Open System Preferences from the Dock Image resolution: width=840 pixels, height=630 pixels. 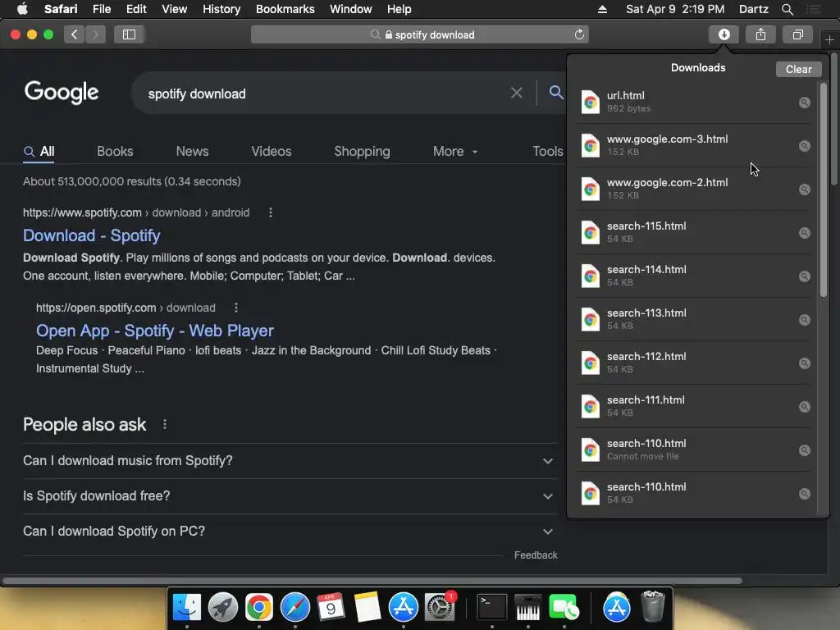[x=440, y=607]
